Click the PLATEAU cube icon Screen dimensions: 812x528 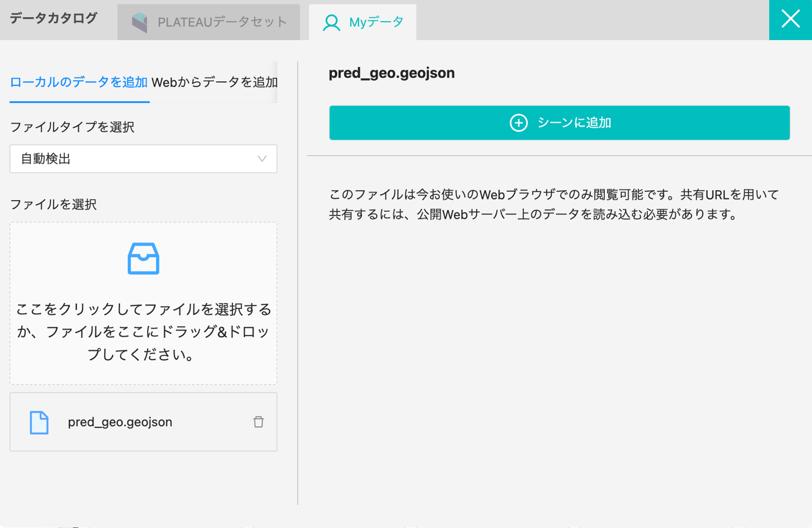139,22
